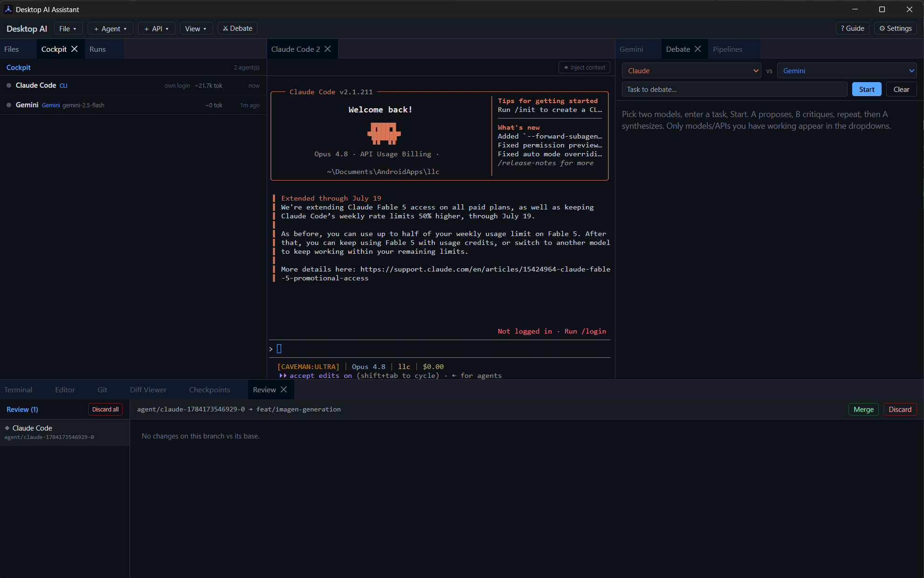Expand the Gemini model dropdown in Debate
Image resolution: width=924 pixels, height=578 pixels.
[847, 71]
